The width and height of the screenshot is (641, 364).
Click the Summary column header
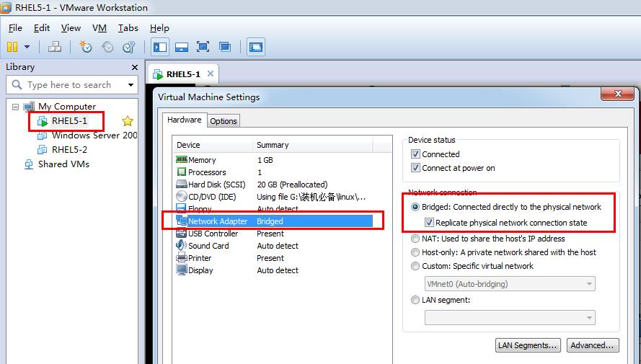313,145
